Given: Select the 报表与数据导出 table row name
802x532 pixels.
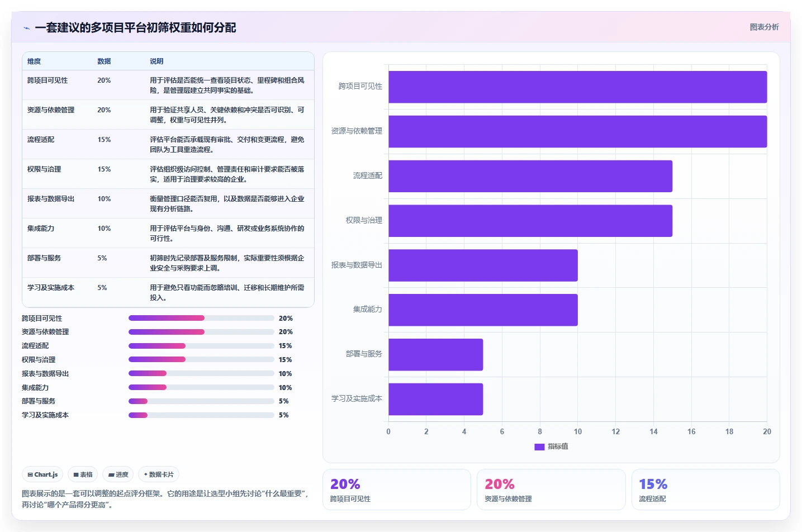Looking at the screenshot, I should 51,199.
